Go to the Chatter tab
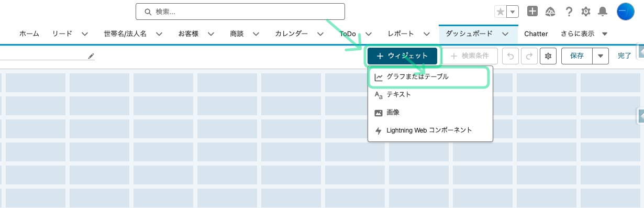Screen dimensions: 644x208 coord(536,34)
